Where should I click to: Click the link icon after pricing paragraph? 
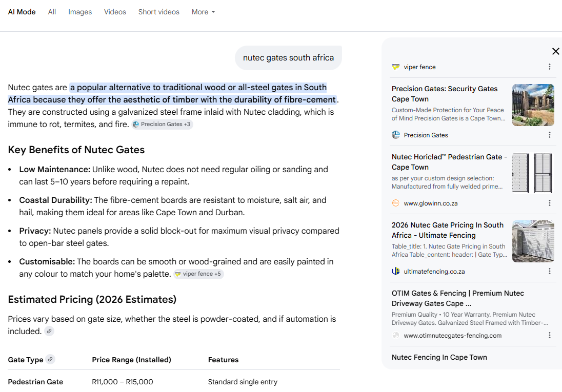[49, 331]
